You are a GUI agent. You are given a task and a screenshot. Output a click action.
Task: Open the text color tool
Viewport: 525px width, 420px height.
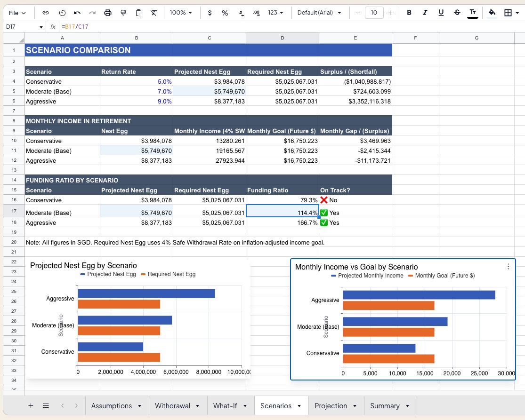(473, 13)
